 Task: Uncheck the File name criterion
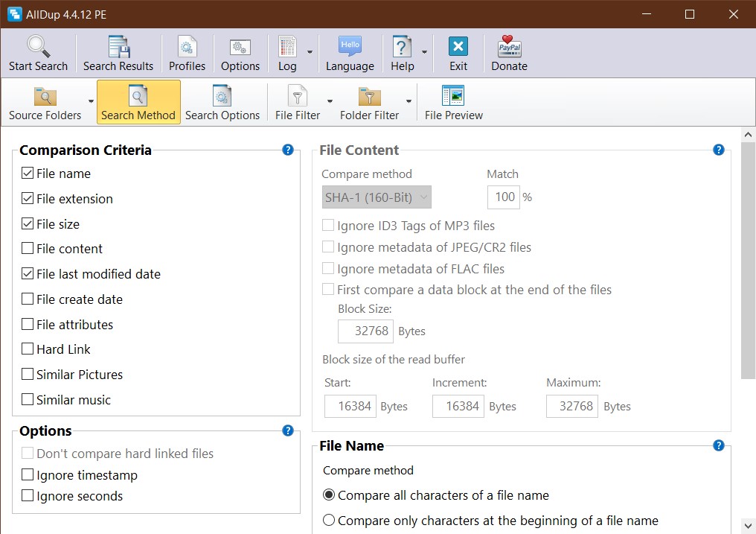coord(28,173)
